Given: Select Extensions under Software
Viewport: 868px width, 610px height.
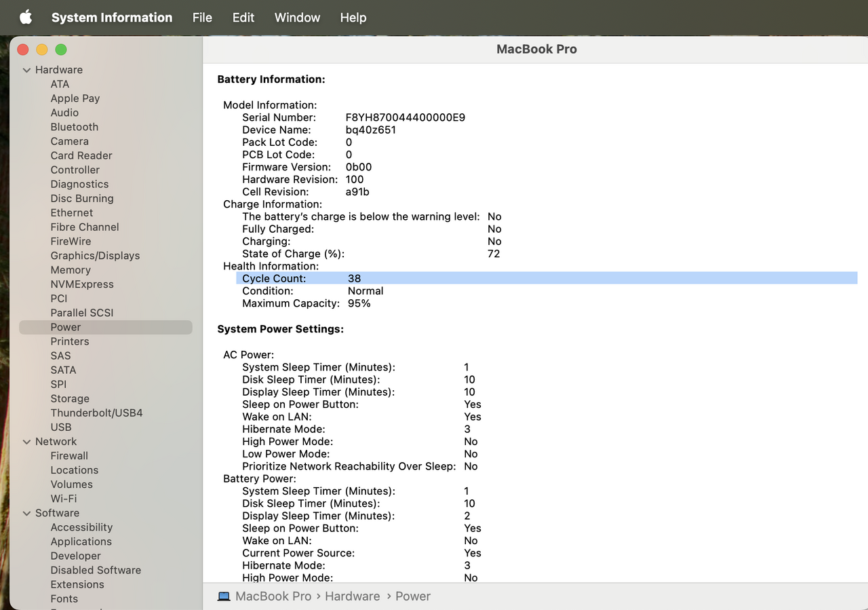Looking at the screenshot, I should [77, 584].
